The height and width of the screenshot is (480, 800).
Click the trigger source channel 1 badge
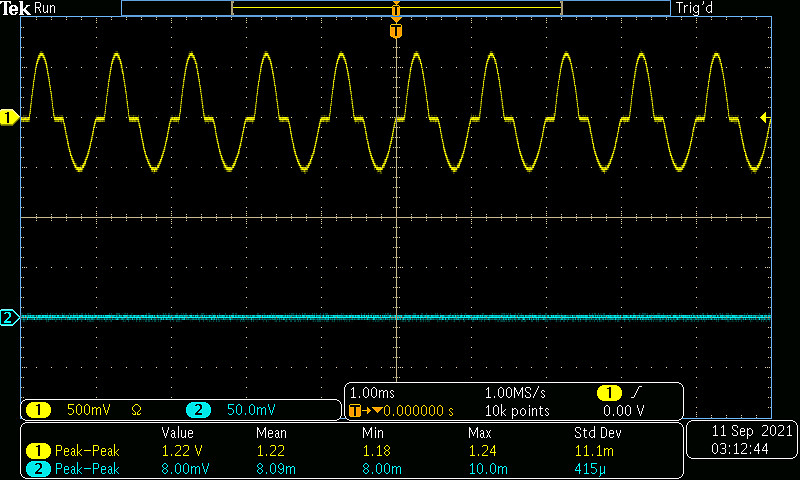(x=609, y=393)
